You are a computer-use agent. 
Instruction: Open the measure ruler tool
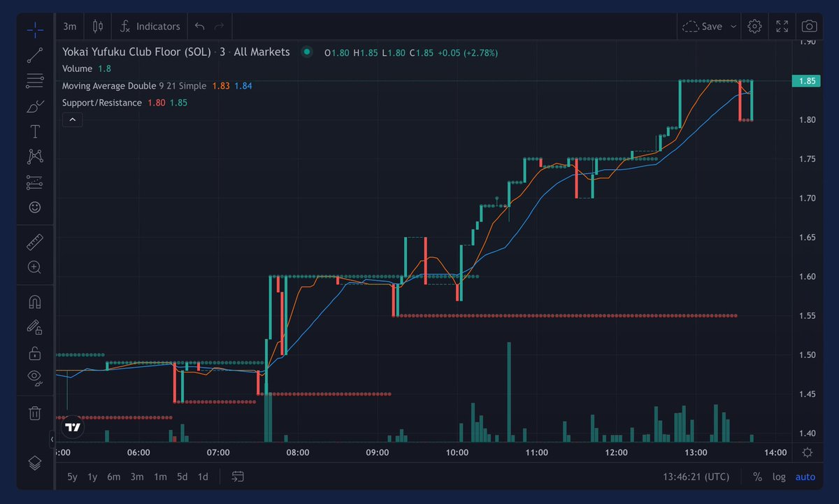coord(35,241)
